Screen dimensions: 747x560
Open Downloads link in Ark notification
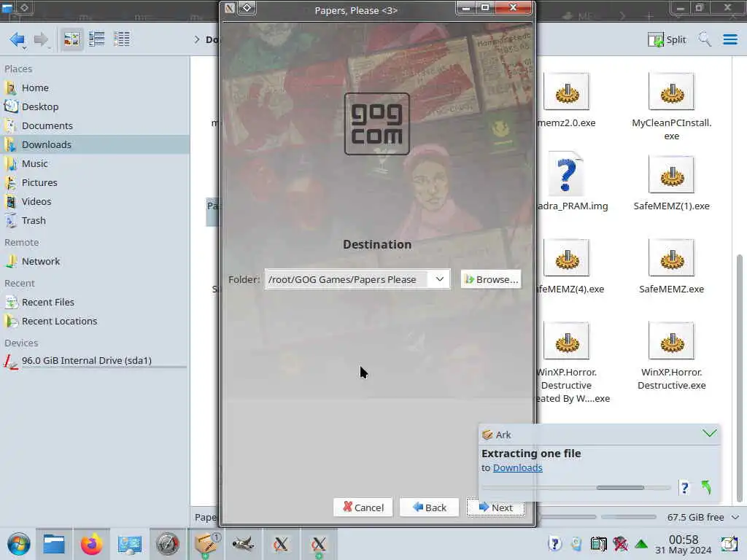click(x=517, y=468)
